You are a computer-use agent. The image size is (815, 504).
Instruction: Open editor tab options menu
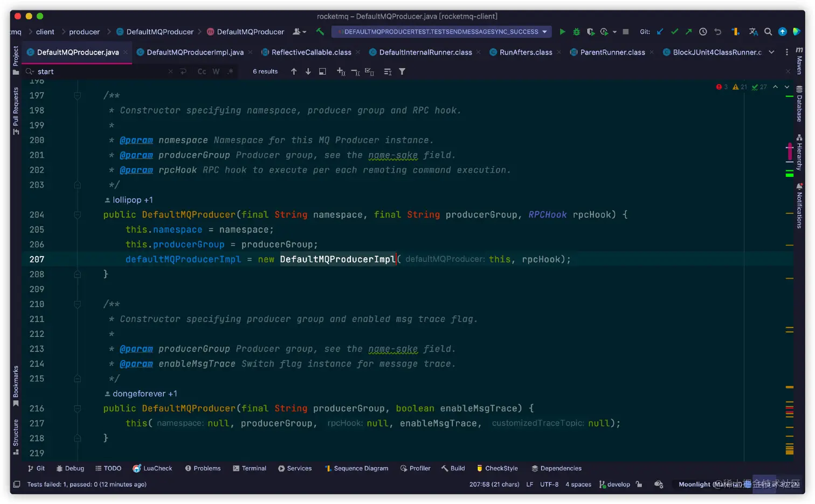[787, 52]
